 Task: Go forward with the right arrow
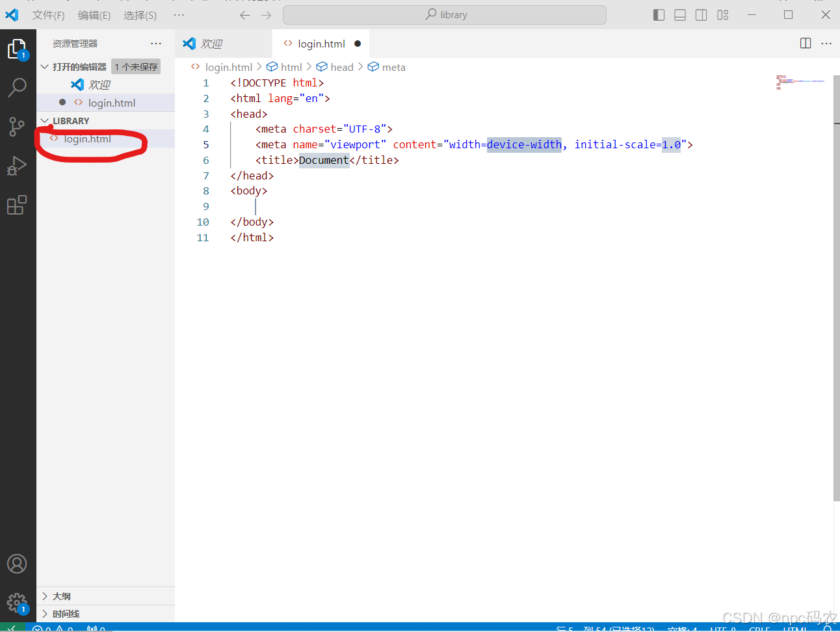[266, 15]
